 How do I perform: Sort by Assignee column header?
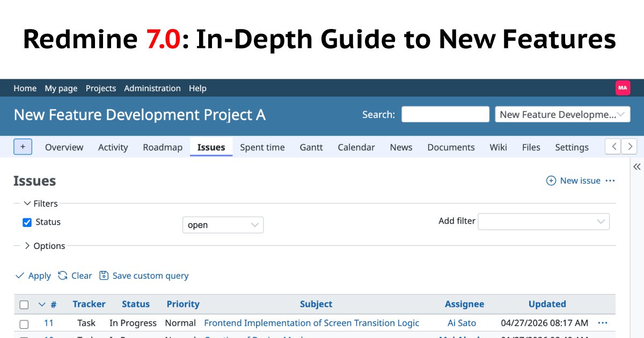click(464, 304)
